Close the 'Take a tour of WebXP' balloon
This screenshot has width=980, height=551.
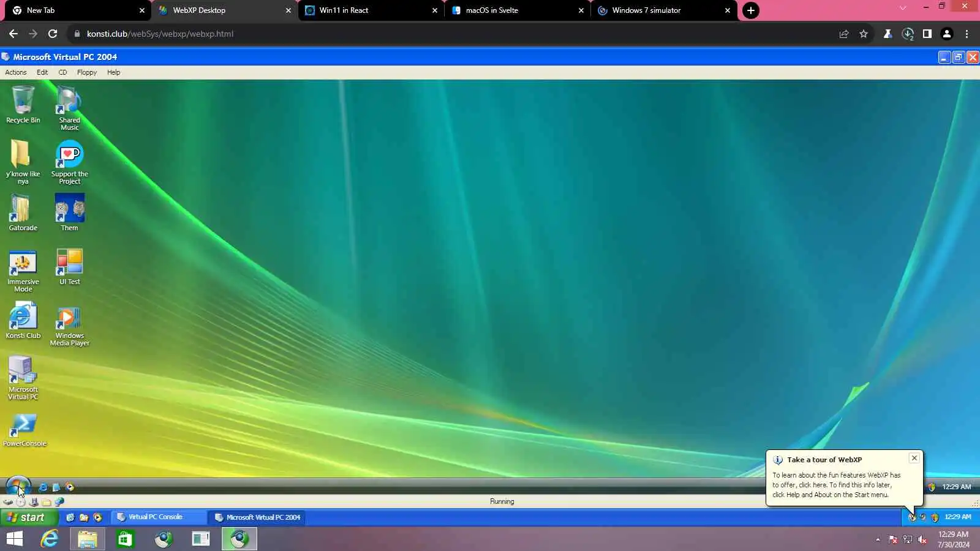(x=914, y=458)
